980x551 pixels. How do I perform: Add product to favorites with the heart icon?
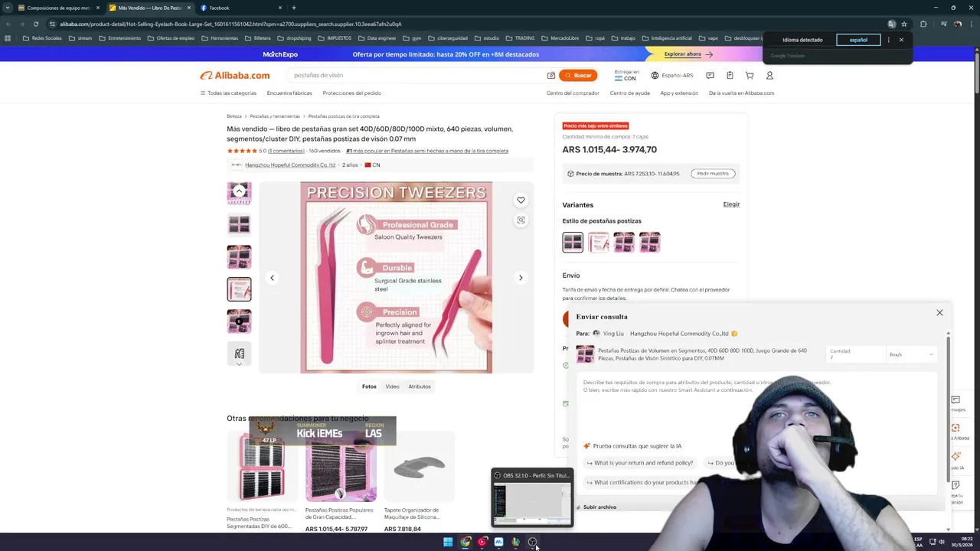(x=521, y=201)
